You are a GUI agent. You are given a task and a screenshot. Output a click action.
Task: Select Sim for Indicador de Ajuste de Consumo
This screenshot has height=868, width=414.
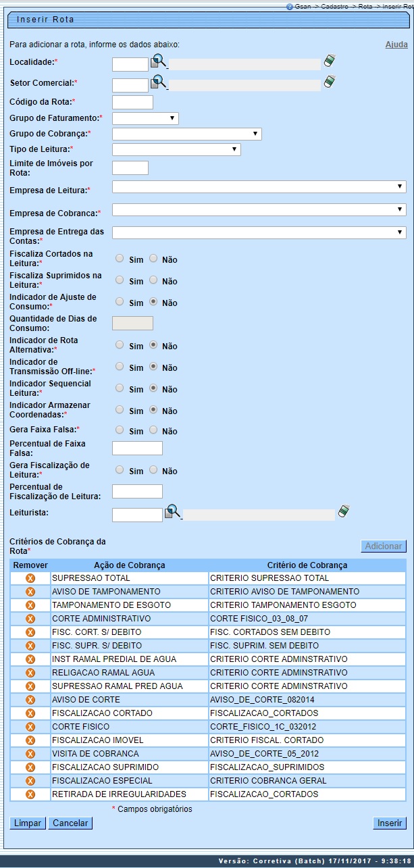pyautogui.click(x=120, y=301)
